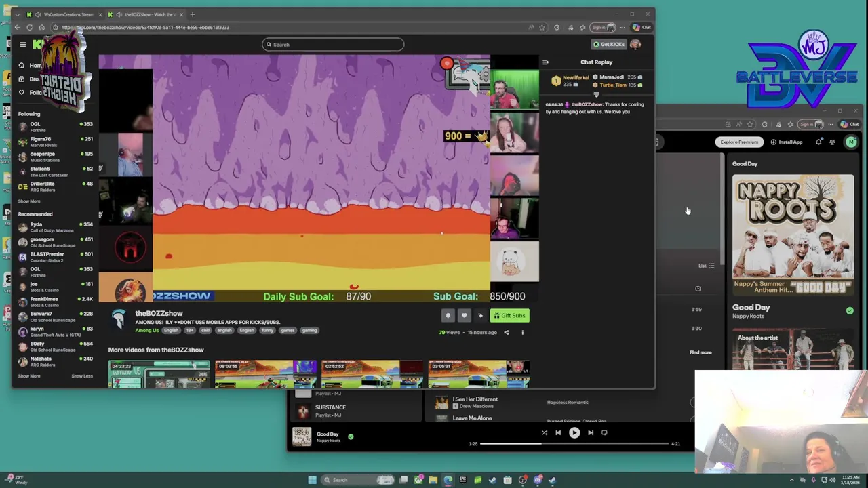Open Newliferkal top gifter entry
This screenshot has height=488, width=868.
(570, 81)
